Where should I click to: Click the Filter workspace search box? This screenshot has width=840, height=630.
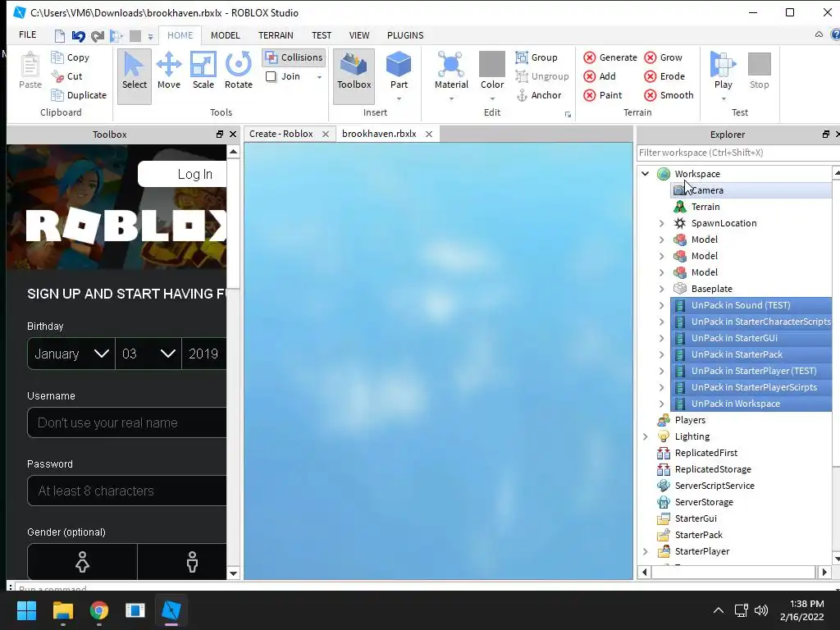(x=738, y=153)
